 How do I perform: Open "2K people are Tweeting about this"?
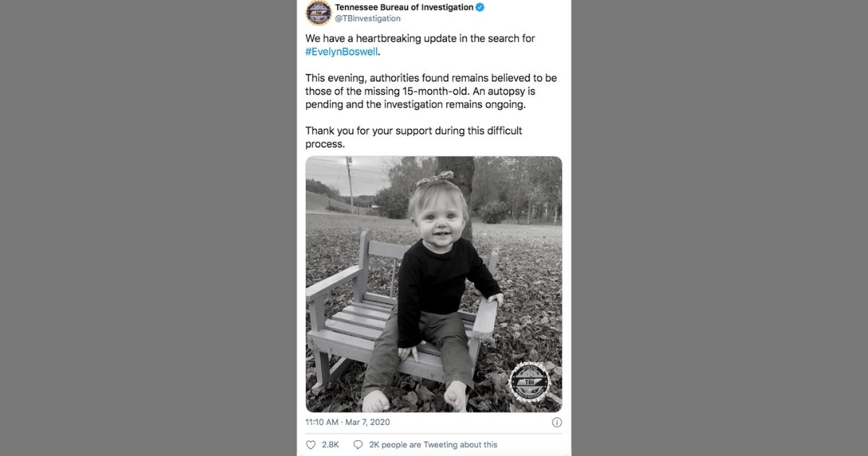point(433,444)
